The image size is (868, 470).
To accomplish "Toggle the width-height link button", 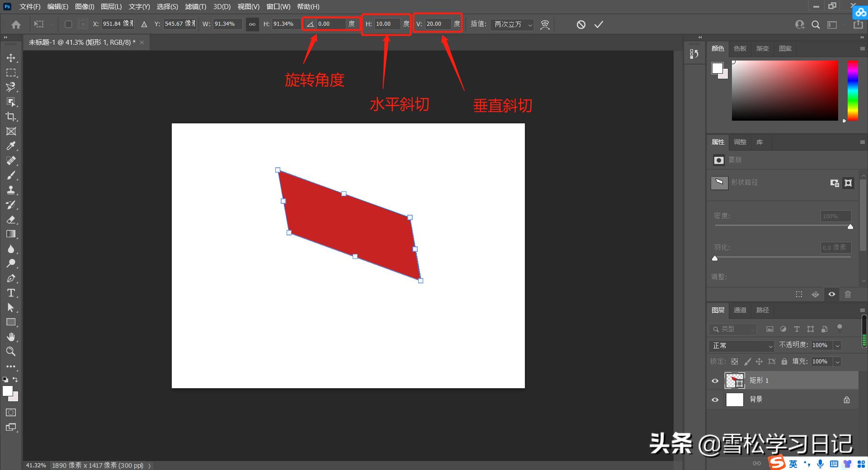I will 252,24.
